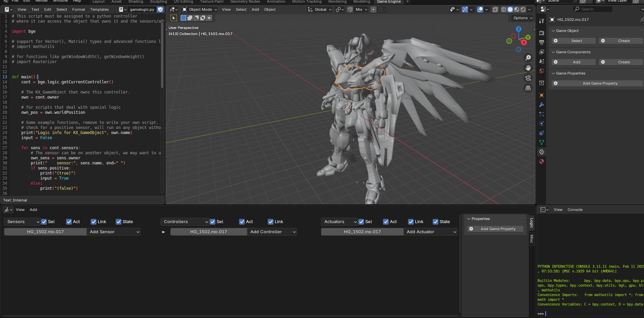This screenshot has width=644, height=318.
Task: Open the Console menu
Action: [x=575, y=210]
